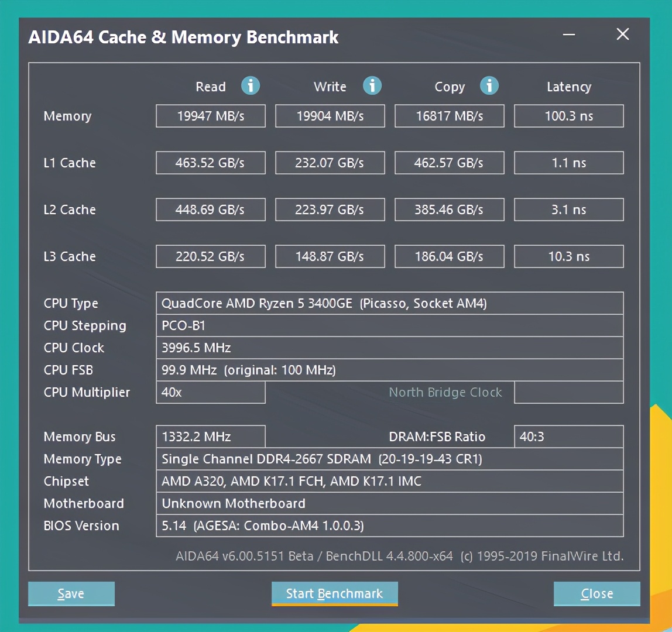The height and width of the screenshot is (632, 672).
Task: Select the L2 Cache copy value 385.46 GB/s
Action: click(x=449, y=209)
